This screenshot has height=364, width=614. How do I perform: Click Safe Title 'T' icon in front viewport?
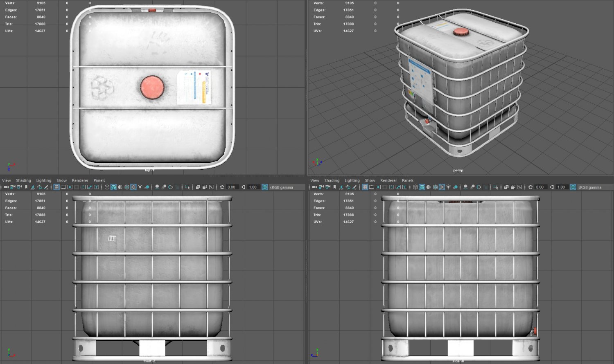pyautogui.click(x=97, y=187)
